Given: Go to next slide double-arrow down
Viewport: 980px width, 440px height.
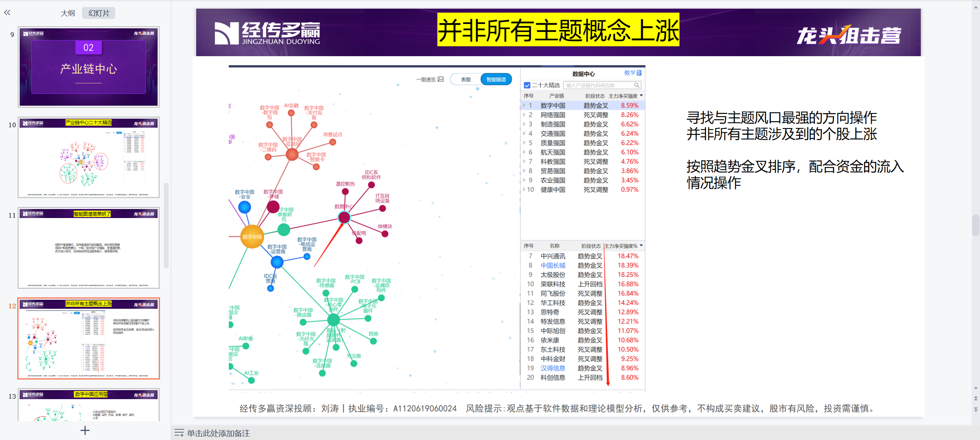Looking at the screenshot, I should click(976, 409).
